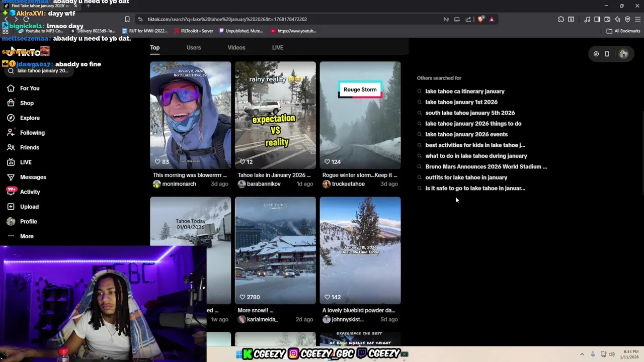Visit truckeetahoe's profile
Image resolution: width=644 pixels, height=362 pixels.
[x=344, y=184]
